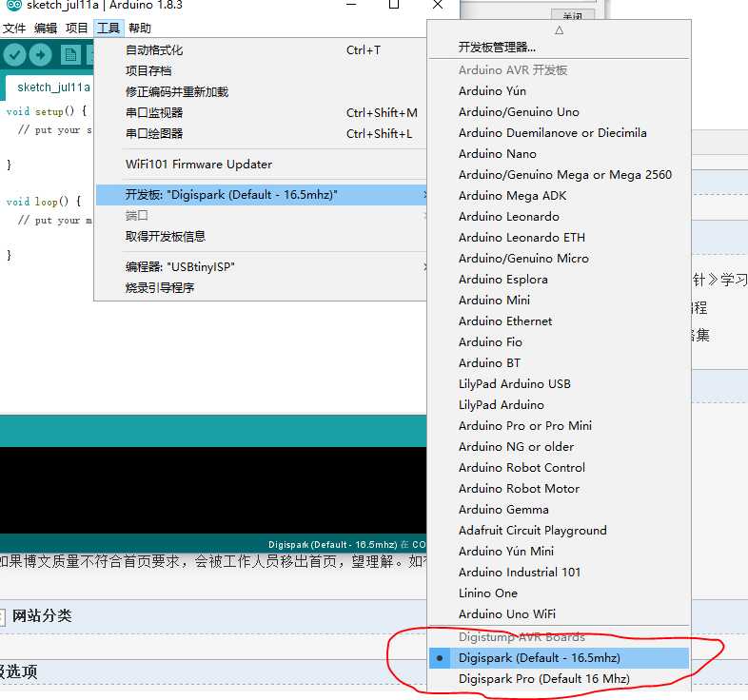Choose Arduino Mini

pyautogui.click(x=559, y=301)
